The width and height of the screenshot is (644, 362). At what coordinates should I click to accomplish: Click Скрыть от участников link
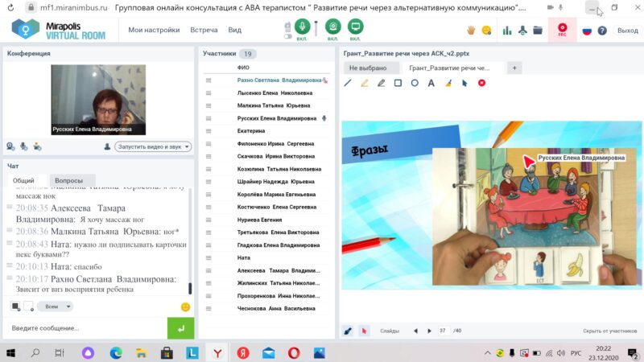tap(610, 331)
